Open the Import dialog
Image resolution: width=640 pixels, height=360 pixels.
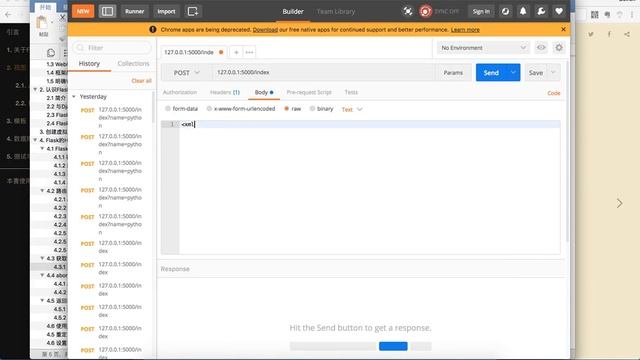[x=166, y=11]
